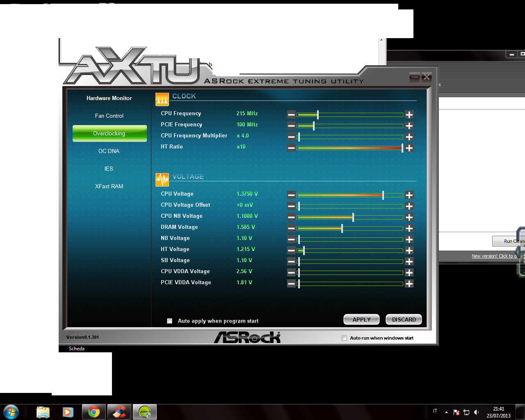Click the DISCARD button
Image resolution: width=525 pixels, height=420 pixels.
tap(404, 320)
